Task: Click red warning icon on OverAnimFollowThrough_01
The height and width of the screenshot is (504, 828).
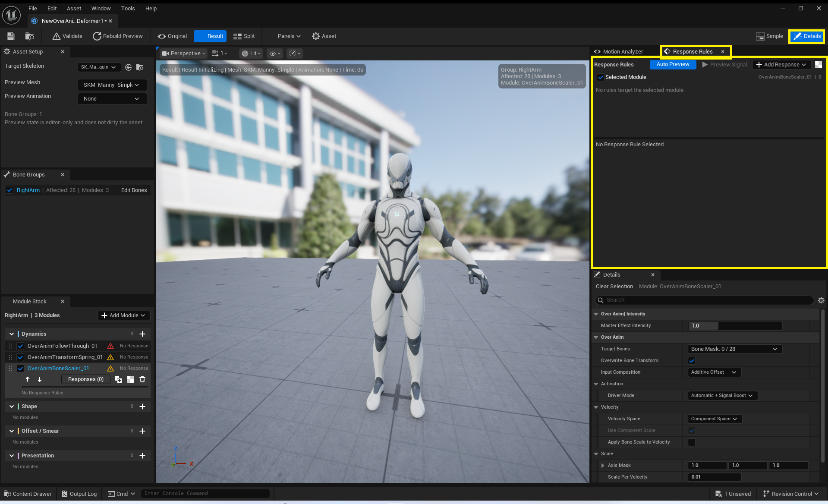Action: [110, 346]
